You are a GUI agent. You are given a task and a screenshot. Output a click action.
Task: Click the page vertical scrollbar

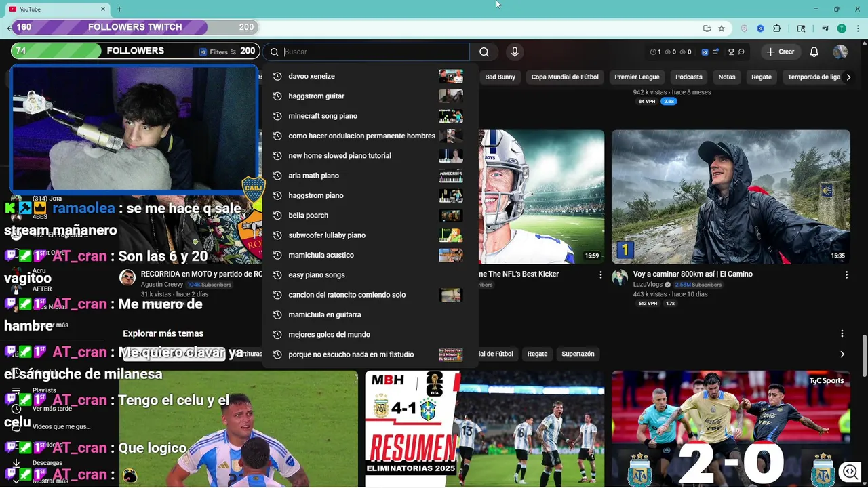coord(863,356)
